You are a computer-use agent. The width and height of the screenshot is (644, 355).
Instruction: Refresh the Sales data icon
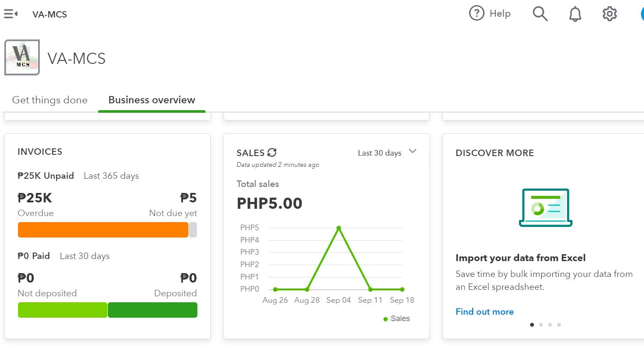click(272, 153)
